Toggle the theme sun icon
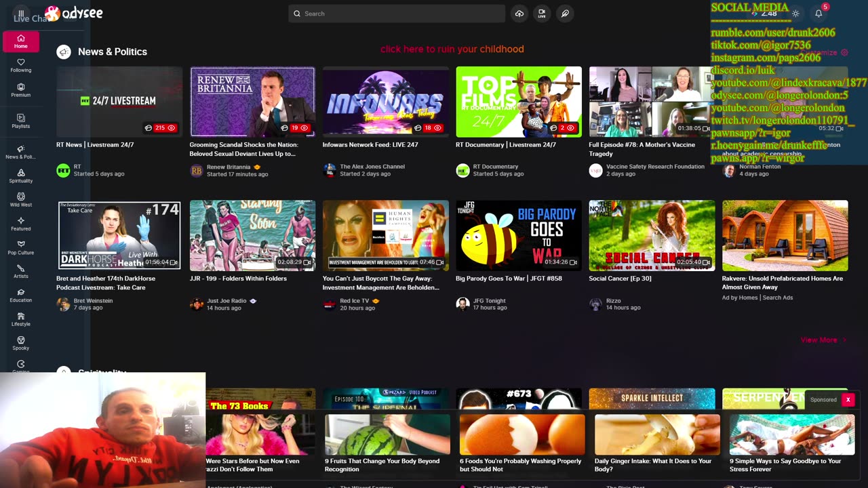Screen dimensions: 868x488 coord(795,14)
